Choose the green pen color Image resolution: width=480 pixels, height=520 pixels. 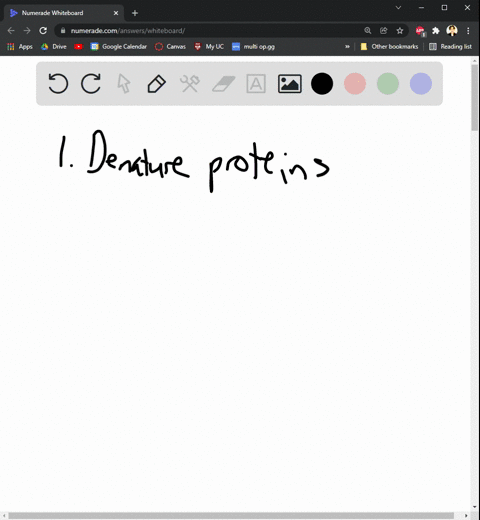click(388, 83)
